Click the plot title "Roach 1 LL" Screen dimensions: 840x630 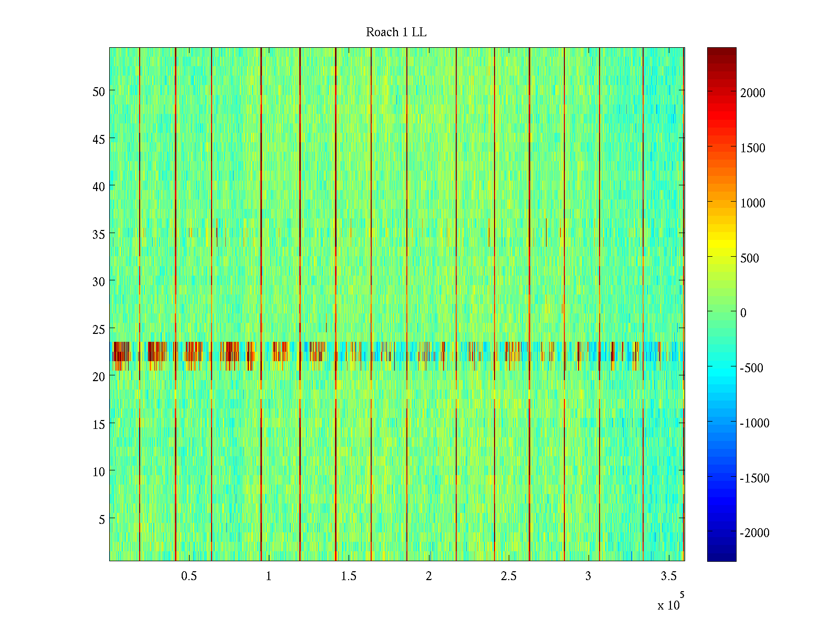[396, 33]
